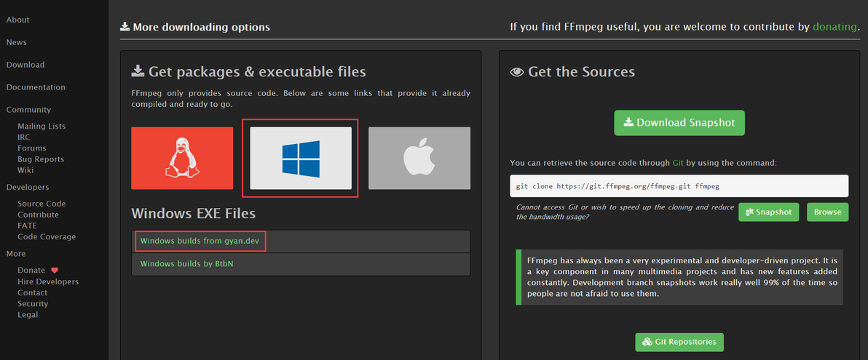The width and height of the screenshot is (868, 360).
Task: Go to the News sidebar item
Action: [17, 42]
